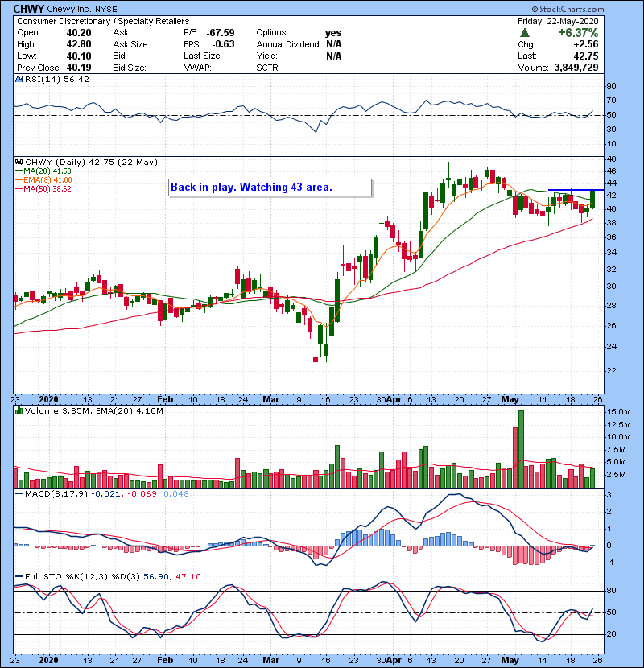The width and height of the screenshot is (644, 668).
Task: Click the 'CHWY (Daily) 42.75 (22 May)' label
Action: pos(91,162)
